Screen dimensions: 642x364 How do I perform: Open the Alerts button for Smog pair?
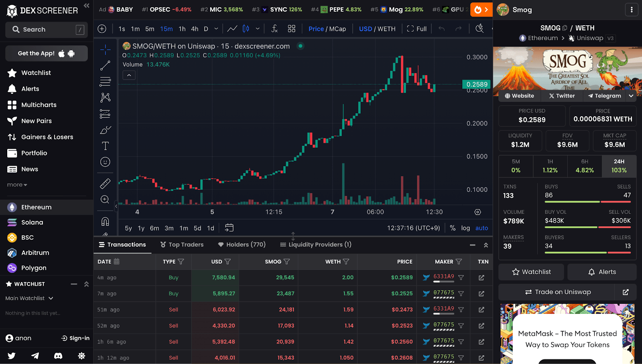[x=602, y=272]
